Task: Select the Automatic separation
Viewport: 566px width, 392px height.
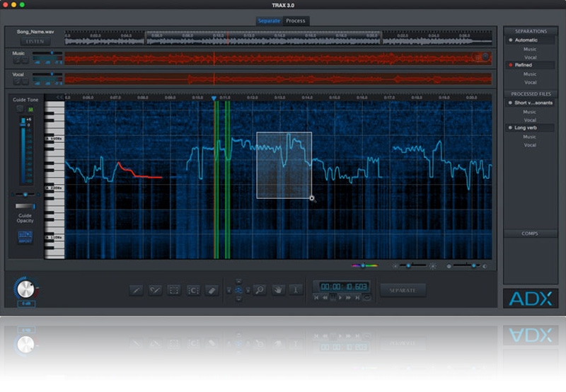Action: [529, 40]
